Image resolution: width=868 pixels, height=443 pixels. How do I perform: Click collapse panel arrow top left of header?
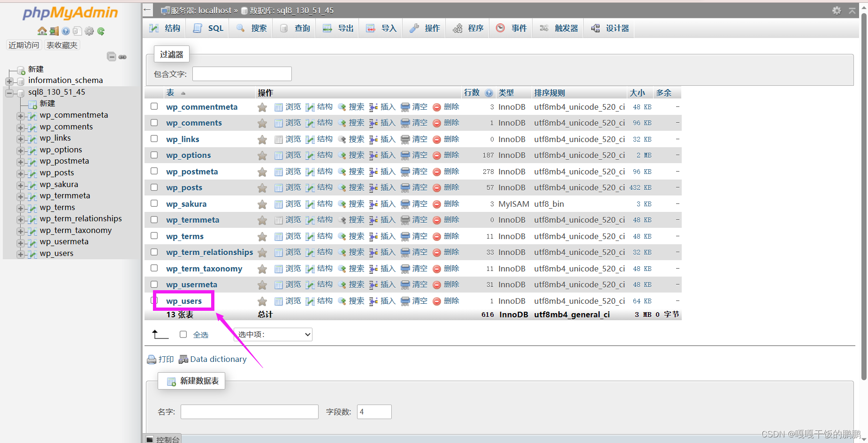click(x=148, y=9)
